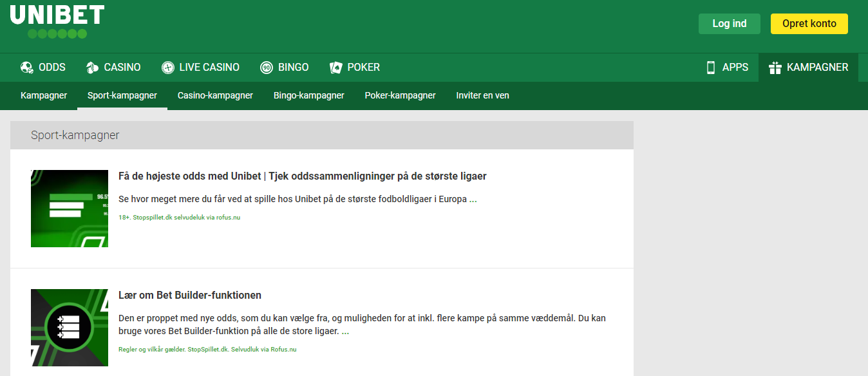Click the Bet Builder campaign thumbnail
Screen dimensions: 868x376
pos(70,328)
